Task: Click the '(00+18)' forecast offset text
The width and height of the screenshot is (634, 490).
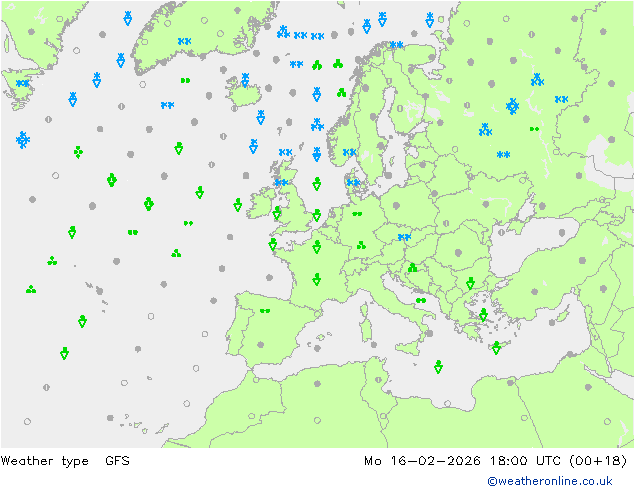Action: (x=598, y=460)
